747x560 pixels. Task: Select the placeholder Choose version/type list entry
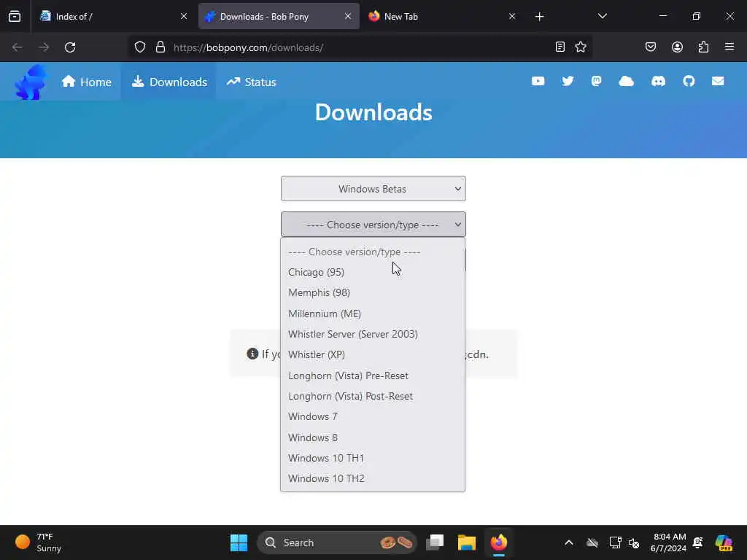(x=373, y=252)
